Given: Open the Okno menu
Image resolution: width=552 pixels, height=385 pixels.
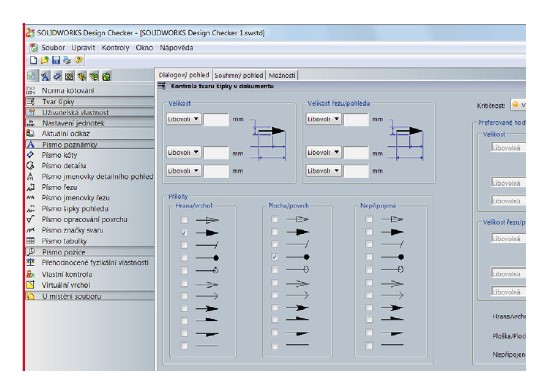Looking at the screenshot, I should (x=144, y=48).
